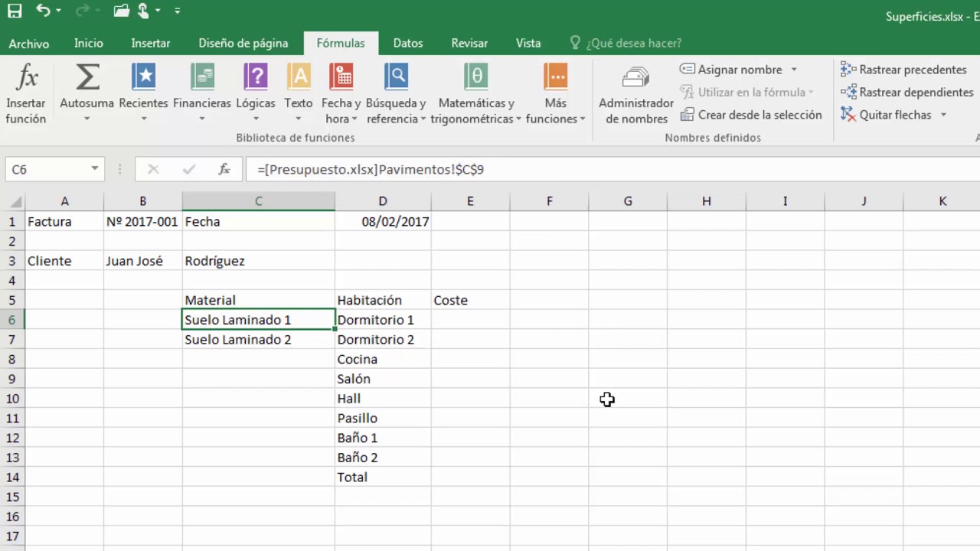Select the column C header

pos(258,201)
